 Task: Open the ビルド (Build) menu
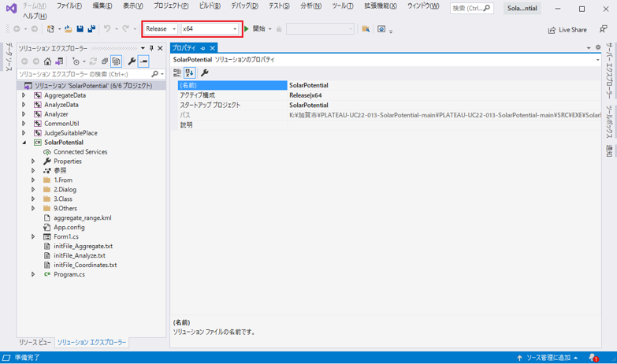(210, 6)
